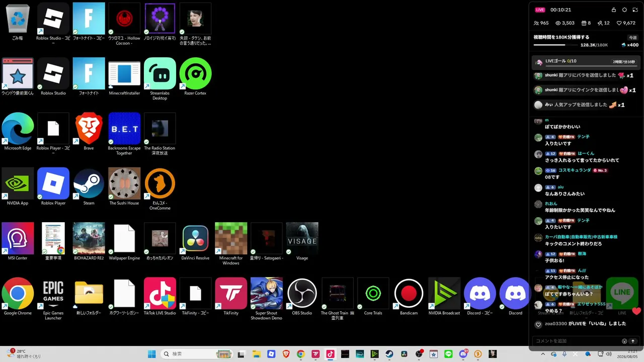This screenshot has height=362, width=644.
Task: Select the MinecraftInstaller desktop icon
Action: point(124,77)
